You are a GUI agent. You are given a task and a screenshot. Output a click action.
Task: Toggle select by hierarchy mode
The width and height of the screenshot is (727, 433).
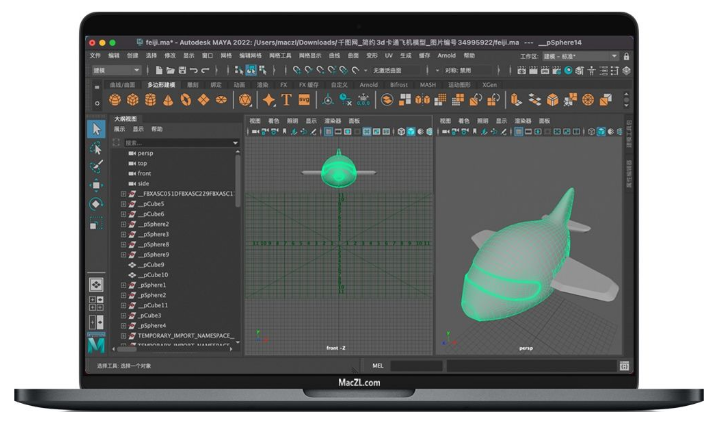coord(239,70)
